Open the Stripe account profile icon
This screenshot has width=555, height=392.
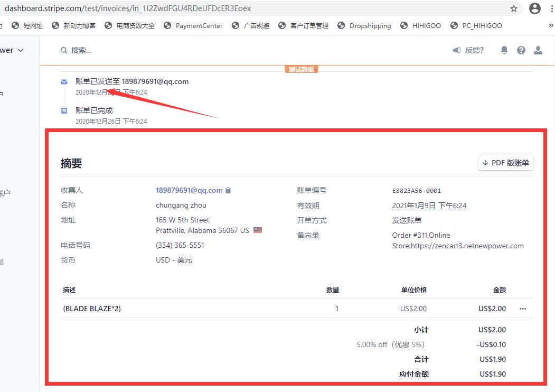538,50
